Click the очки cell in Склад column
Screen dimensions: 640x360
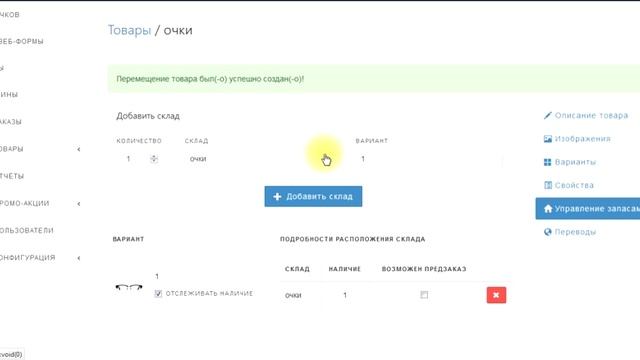tap(293, 295)
